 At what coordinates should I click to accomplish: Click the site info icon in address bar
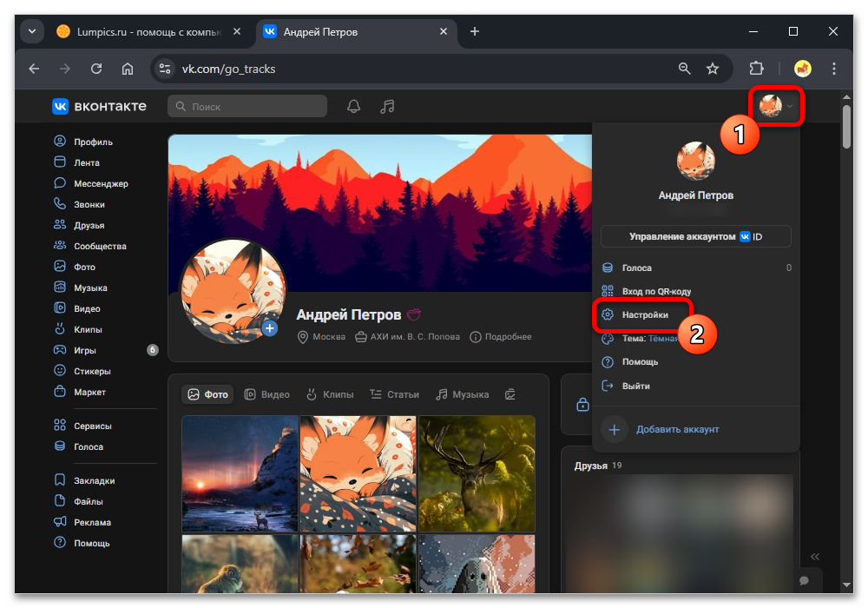[x=164, y=69]
